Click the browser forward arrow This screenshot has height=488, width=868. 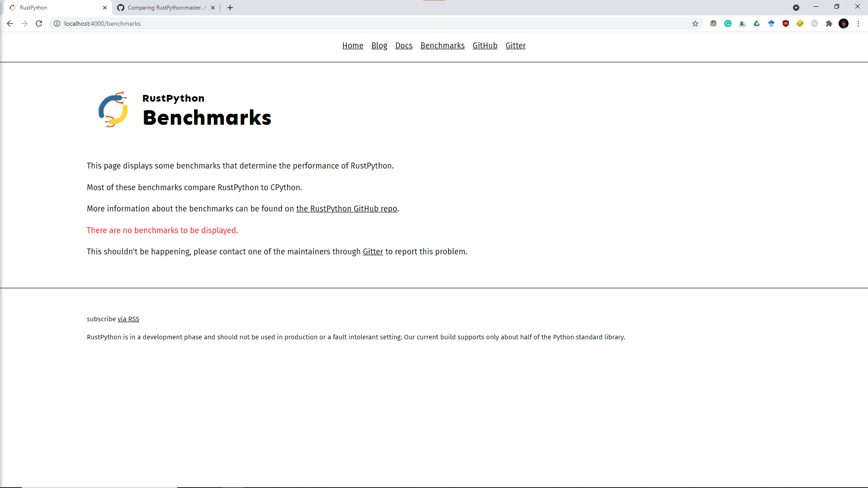pyautogui.click(x=24, y=23)
